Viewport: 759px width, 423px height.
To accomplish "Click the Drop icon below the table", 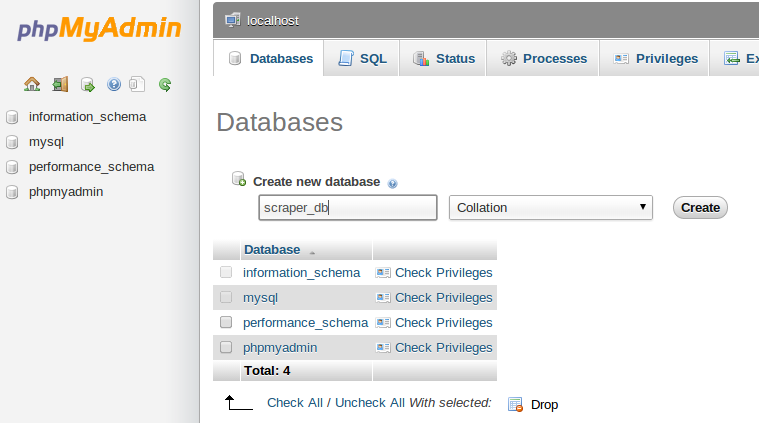I will (516, 404).
